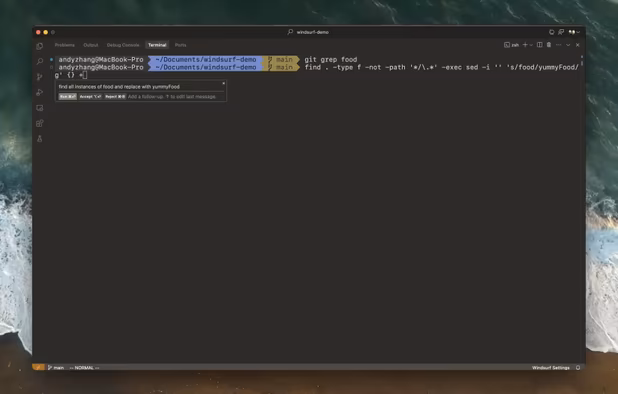Click the orange remote indicator in status bar
Image resolution: width=618 pixels, height=394 pixels.
tap(38, 368)
